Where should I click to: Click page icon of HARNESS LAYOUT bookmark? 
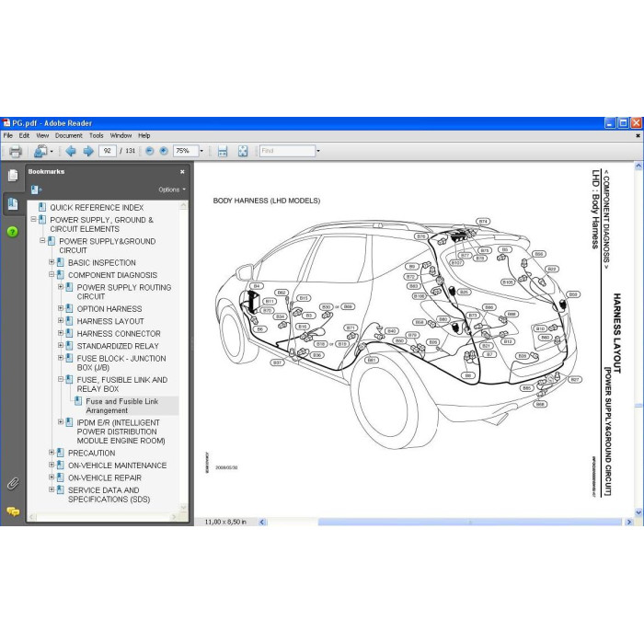[69, 321]
